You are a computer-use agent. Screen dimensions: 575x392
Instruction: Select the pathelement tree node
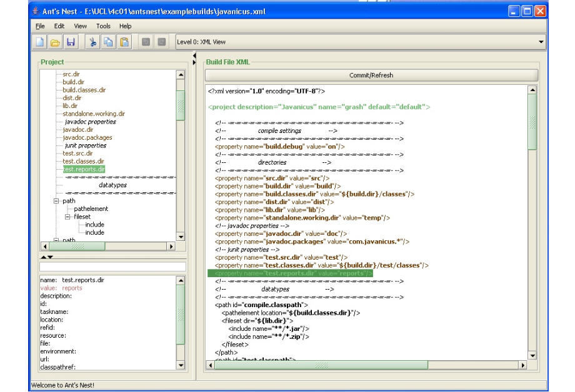[x=91, y=208]
